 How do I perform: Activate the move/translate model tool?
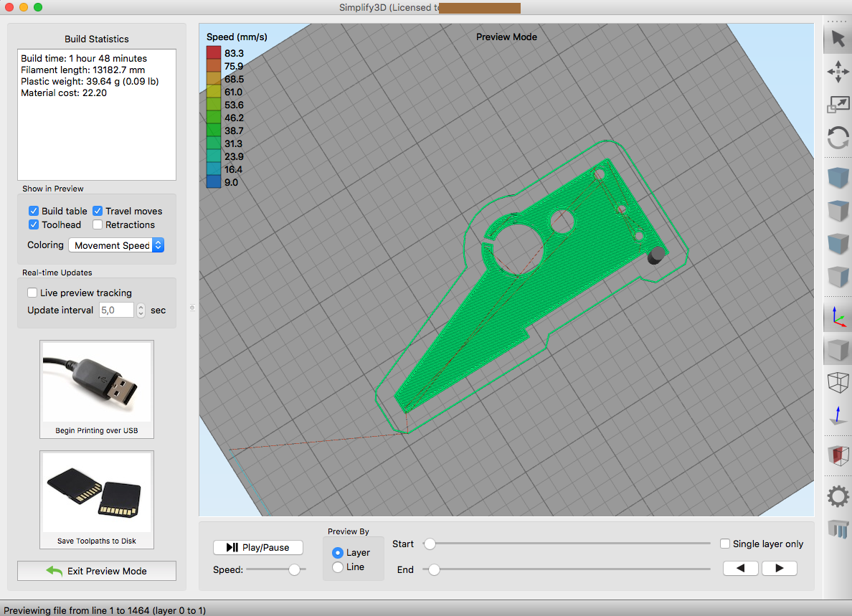(x=837, y=71)
